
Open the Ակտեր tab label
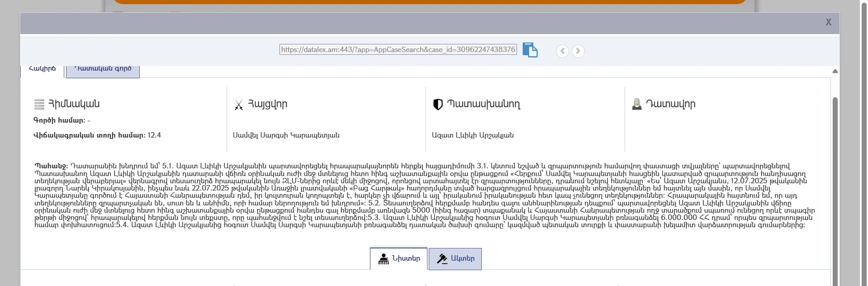(463, 258)
